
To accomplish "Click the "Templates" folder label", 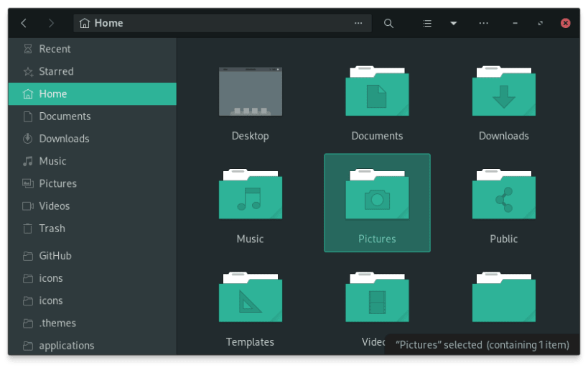I will [250, 342].
